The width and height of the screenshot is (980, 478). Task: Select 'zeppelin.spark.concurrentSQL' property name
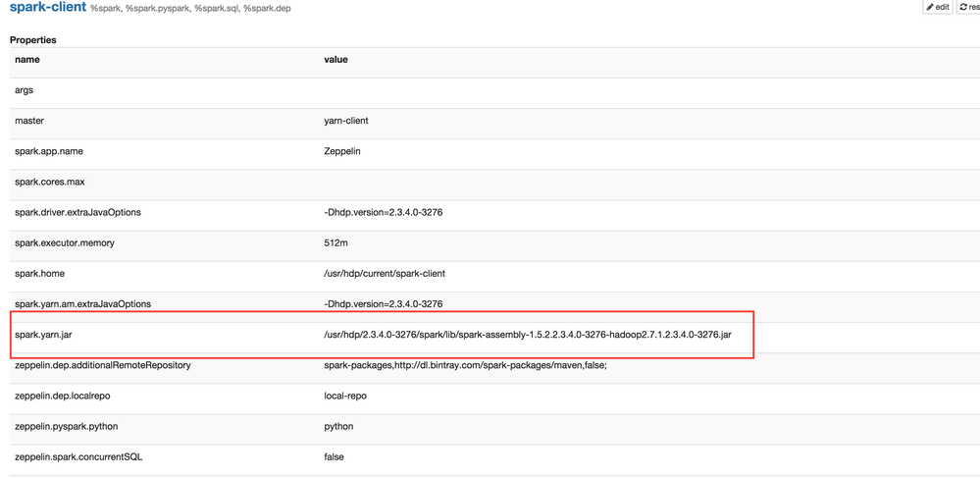pos(78,457)
